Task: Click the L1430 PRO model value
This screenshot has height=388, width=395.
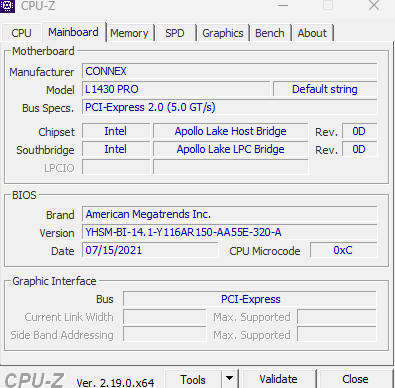Action: pyautogui.click(x=176, y=89)
